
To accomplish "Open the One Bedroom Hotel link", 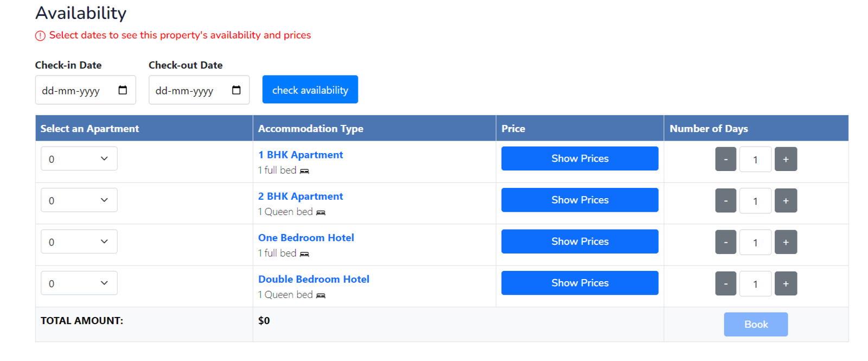I will [x=306, y=238].
